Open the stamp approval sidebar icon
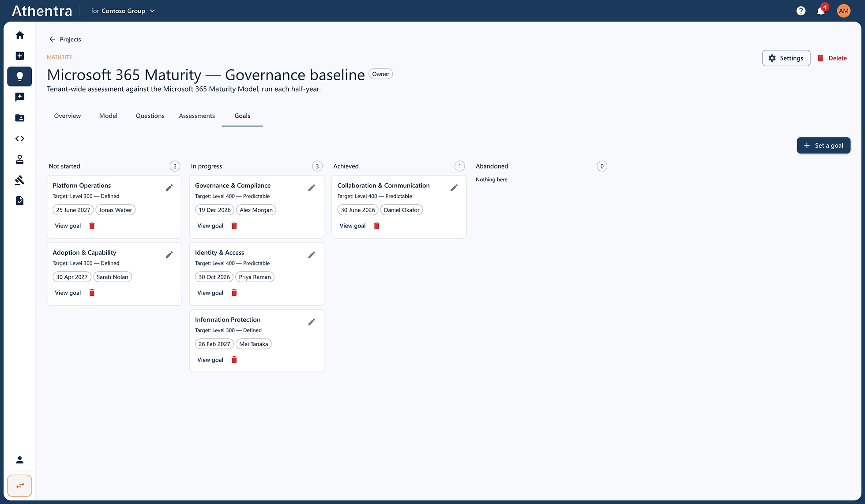865x504 pixels. (19, 159)
